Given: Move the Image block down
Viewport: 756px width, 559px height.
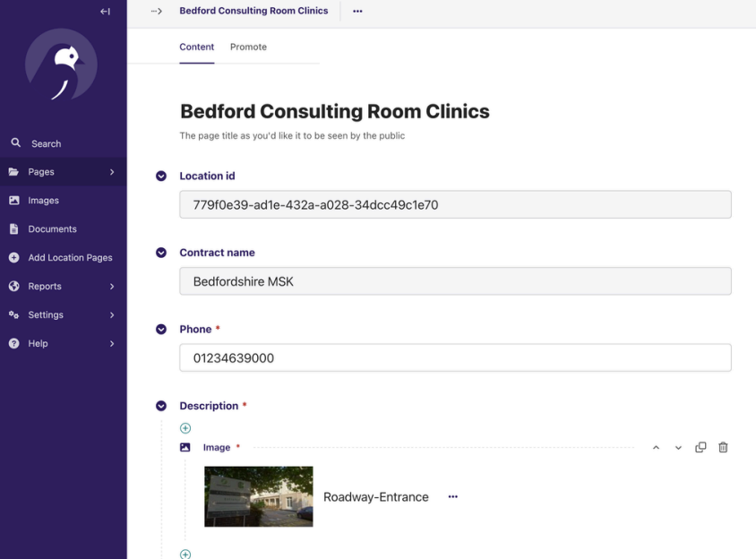Looking at the screenshot, I should (678, 447).
